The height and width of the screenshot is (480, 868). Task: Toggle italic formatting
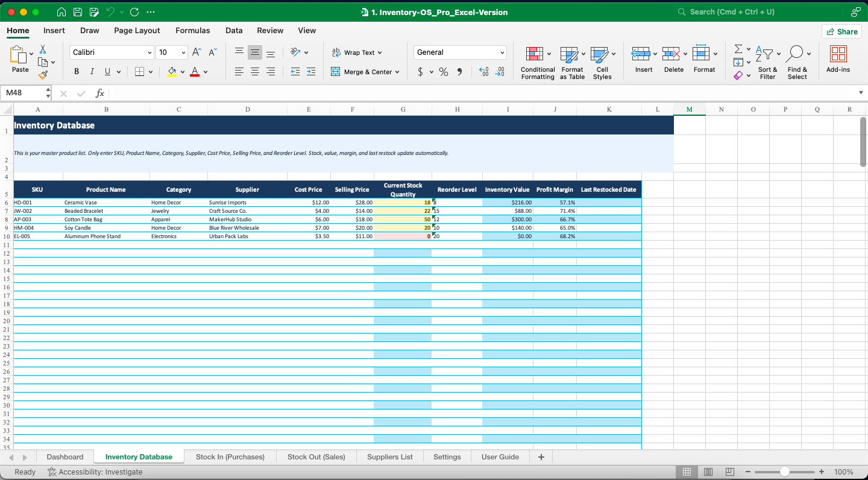pyautogui.click(x=92, y=71)
